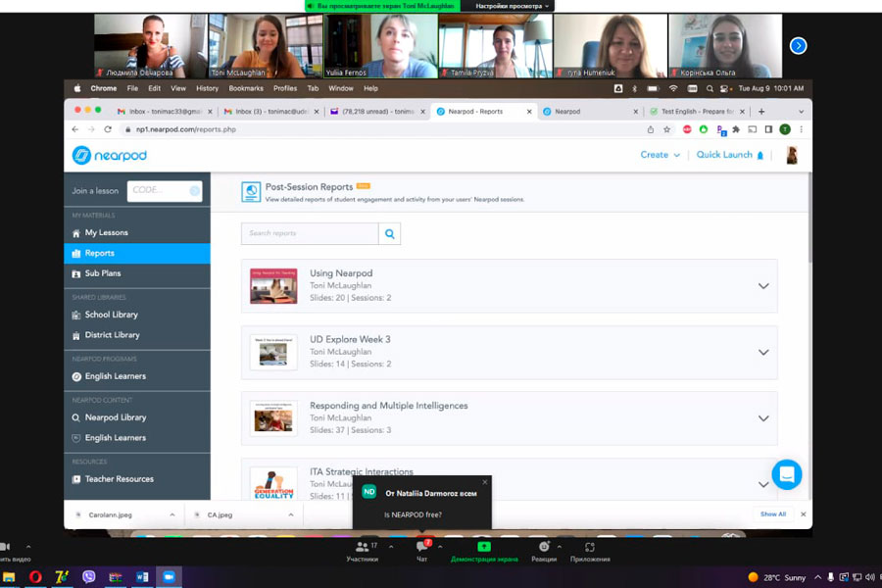Open the Create dropdown menu
This screenshot has height=588, width=882.
pyautogui.click(x=660, y=155)
